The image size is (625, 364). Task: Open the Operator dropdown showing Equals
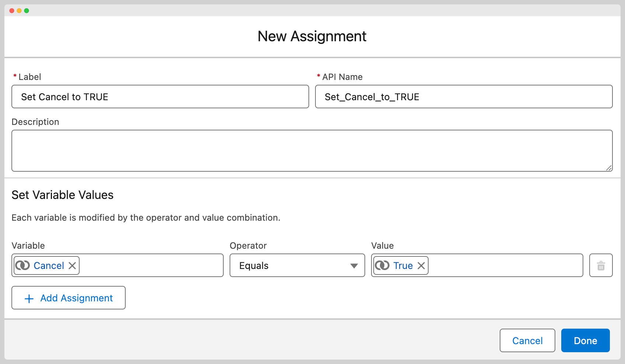pyautogui.click(x=297, y=266)
